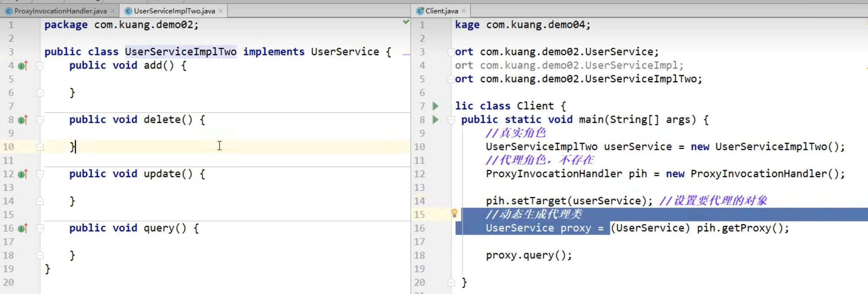Viewport: 868px width, 294px height.
Task: Click the implements-method gutter icon for add()
Action: 23,66
